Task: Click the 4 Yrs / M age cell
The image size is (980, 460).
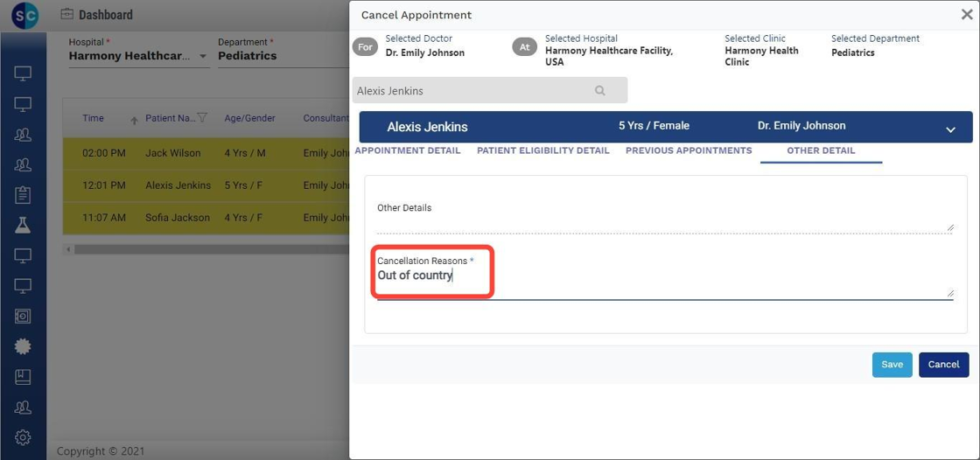Action: [x=245, y=153]
